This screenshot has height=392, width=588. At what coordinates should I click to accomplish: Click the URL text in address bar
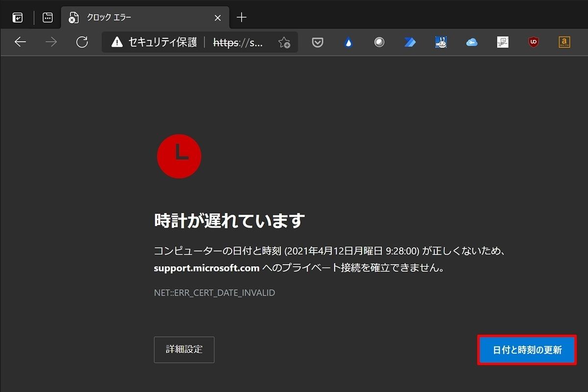(x=239, y=43)
